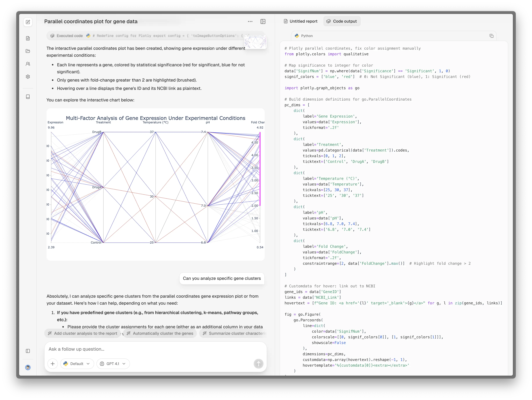The image size is (532, 400).
Task: Click the 6.8 tick on pH axis
Action: 203,242
